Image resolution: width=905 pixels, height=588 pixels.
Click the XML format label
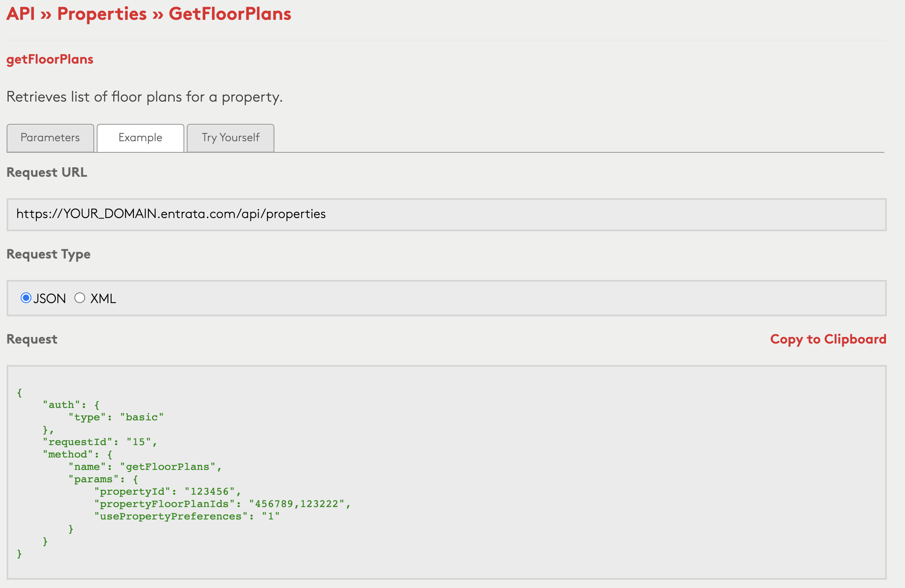tap(103, 299)
